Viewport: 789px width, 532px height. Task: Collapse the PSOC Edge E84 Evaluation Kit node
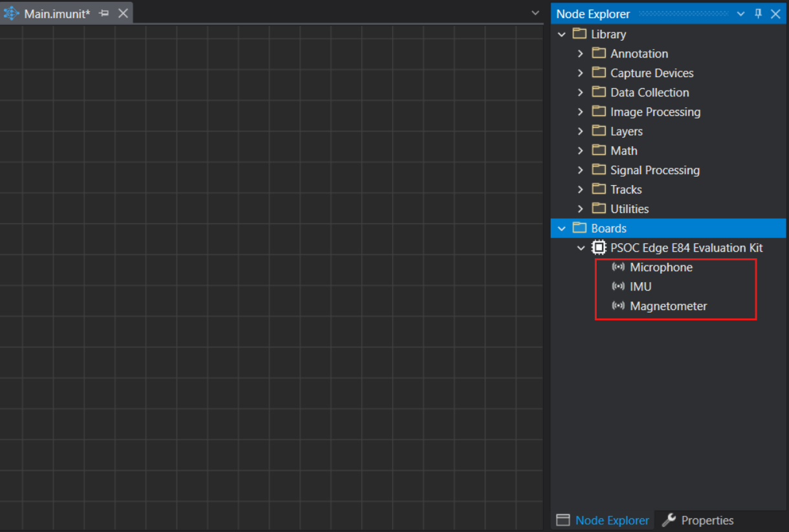click(581, 248)
